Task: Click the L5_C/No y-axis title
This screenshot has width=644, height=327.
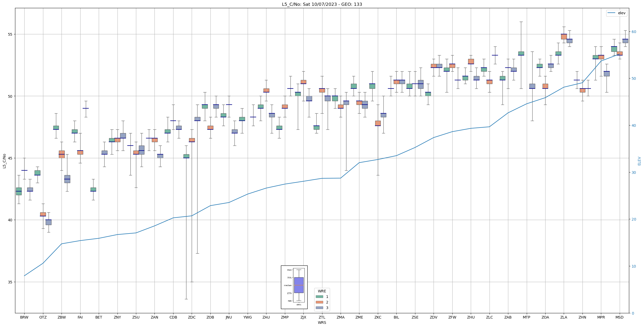Action: [4, 161]
